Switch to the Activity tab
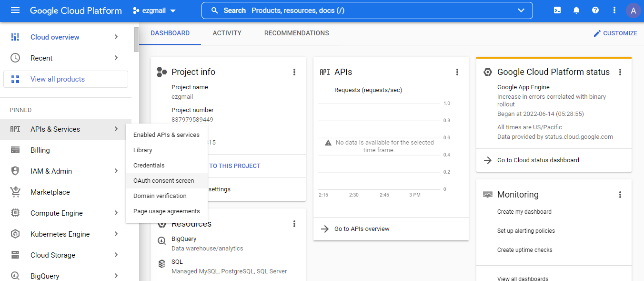644x281 pixels. (x=227, y=33)
